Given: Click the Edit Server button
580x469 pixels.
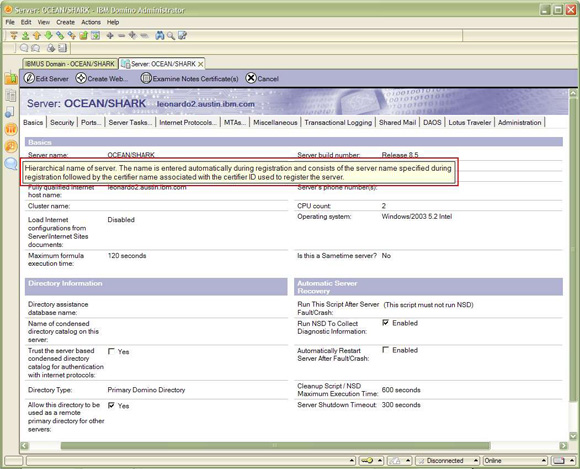Looking at the screenshot, I should pyautogui.click(x=46, y=78).
